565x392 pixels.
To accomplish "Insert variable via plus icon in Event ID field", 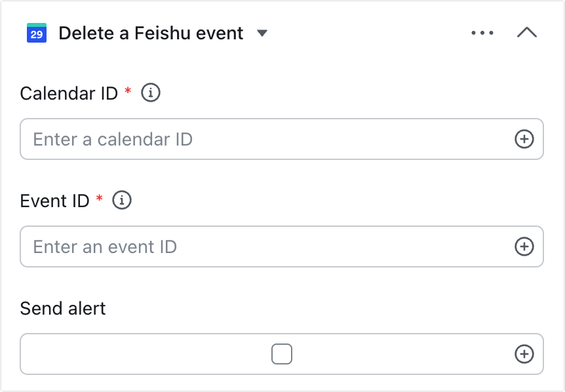I will (524, 246).
